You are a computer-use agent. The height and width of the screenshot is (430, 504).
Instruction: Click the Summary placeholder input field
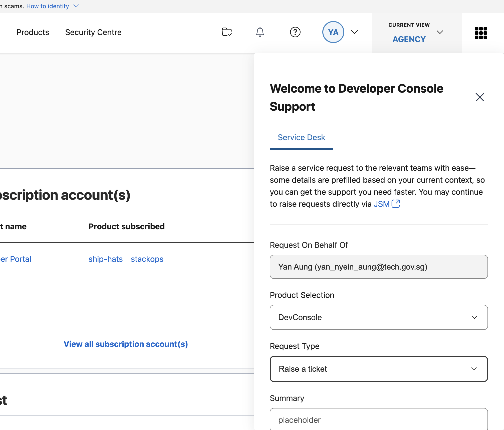click(379, 419)
